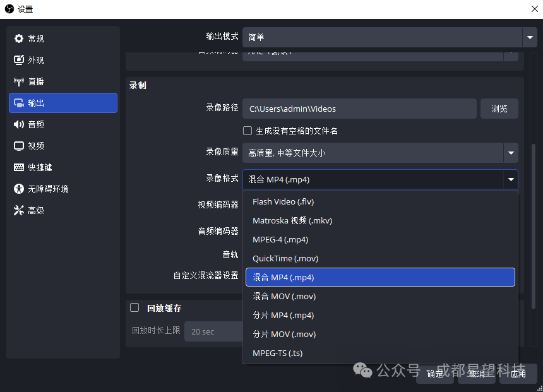The image size is (543, 392).
Task: Switch to the 外观 settings tab
Action: click(63, 60)
